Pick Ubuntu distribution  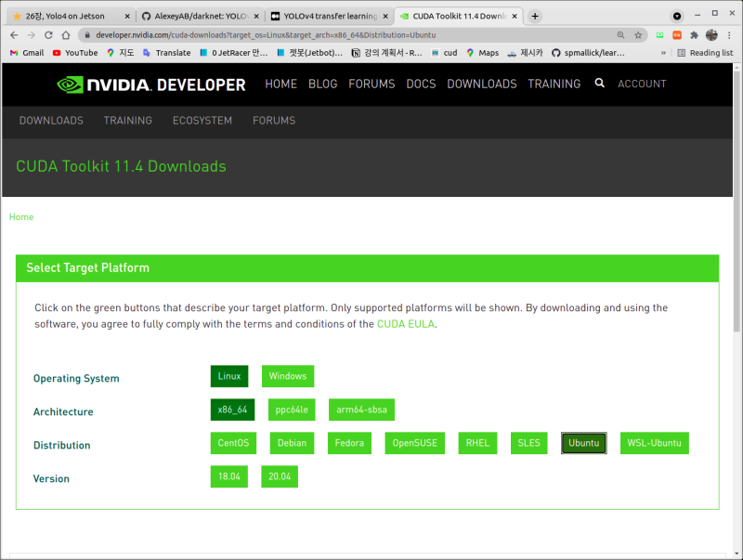point(584,443)
